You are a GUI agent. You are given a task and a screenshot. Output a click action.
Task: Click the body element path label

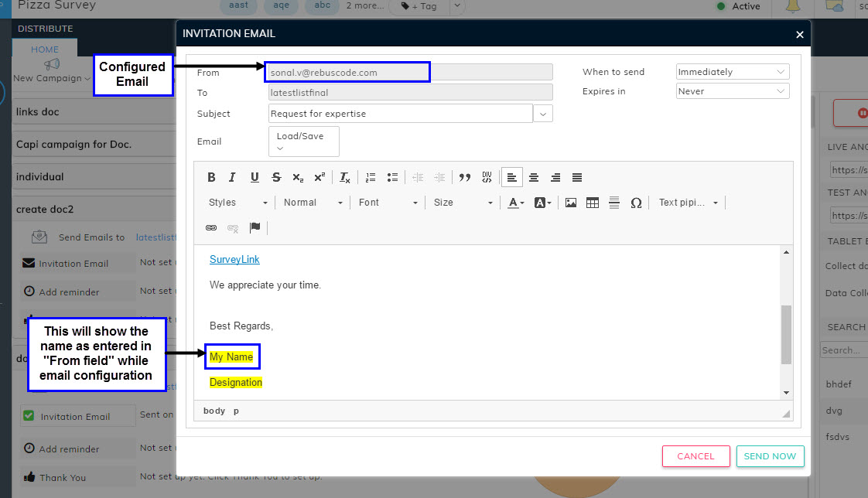[x=214, y=411]
